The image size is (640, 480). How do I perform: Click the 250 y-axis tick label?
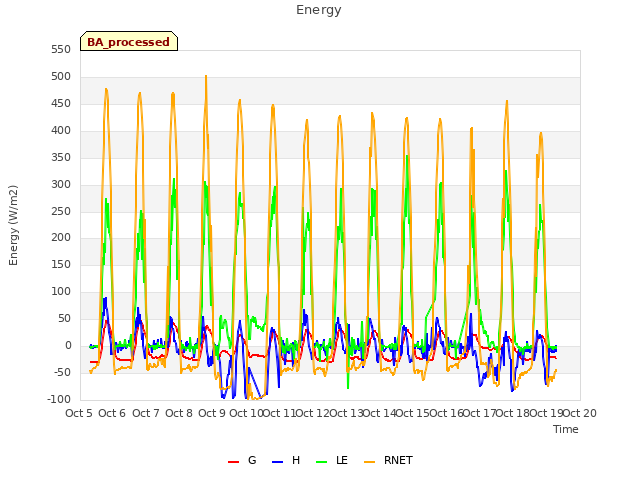coord(61,211)
